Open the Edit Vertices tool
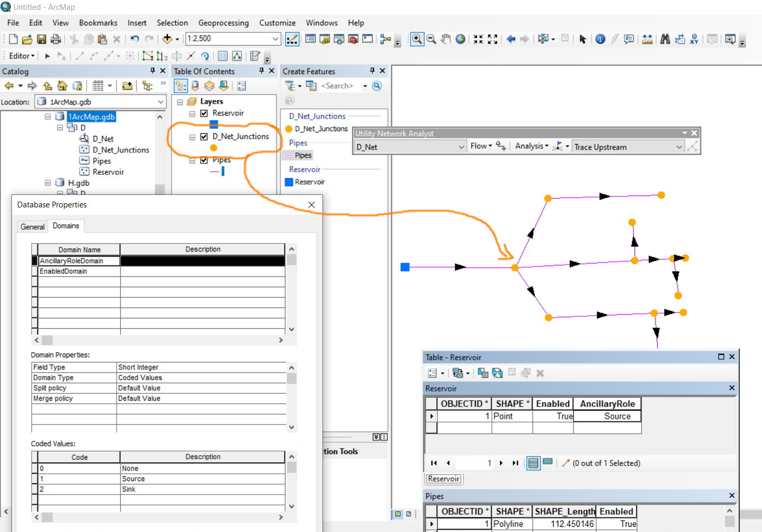The width and height of the screenshot is (762, 532). click(x=148, y=56)
